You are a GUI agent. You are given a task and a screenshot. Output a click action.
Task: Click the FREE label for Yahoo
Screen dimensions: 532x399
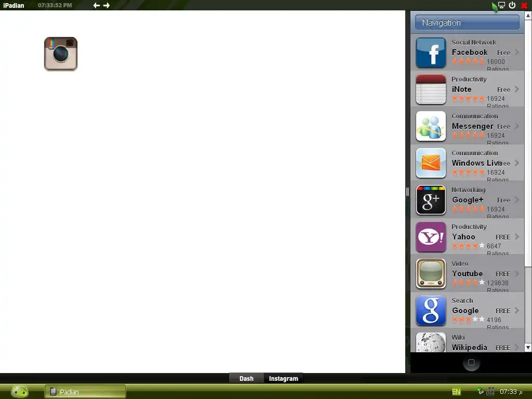coord(503,237)
